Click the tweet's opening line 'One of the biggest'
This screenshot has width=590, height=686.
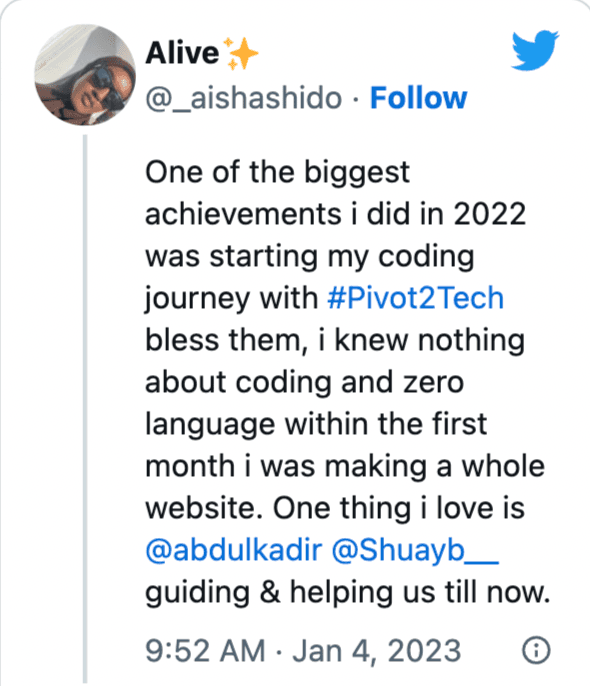[x=277, y=172]
